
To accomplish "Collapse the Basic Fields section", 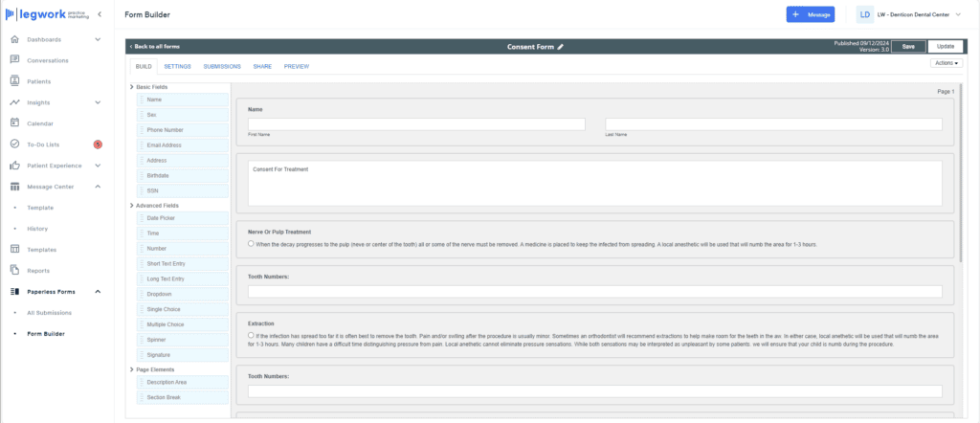I will click(x=132, y=87).
